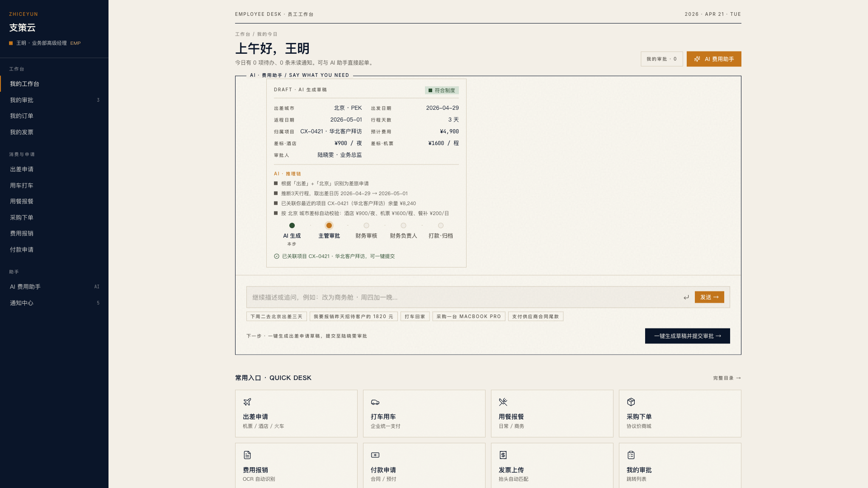Screen dimensions: 868x488
Task: Click the document icon on 费用报销 card
Action: (x=247, y=455)
